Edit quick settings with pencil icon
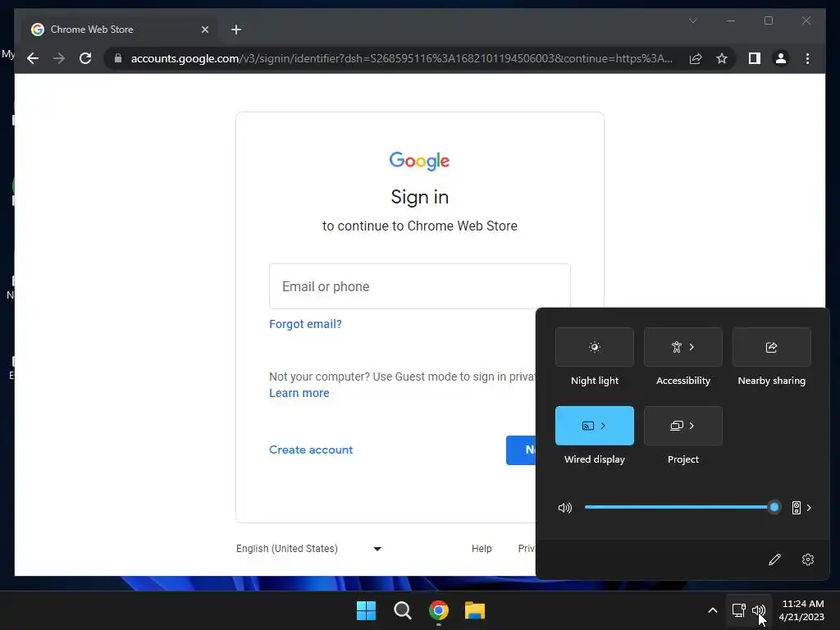The height and width of the screenshot is (630, 840). (774, 559)
